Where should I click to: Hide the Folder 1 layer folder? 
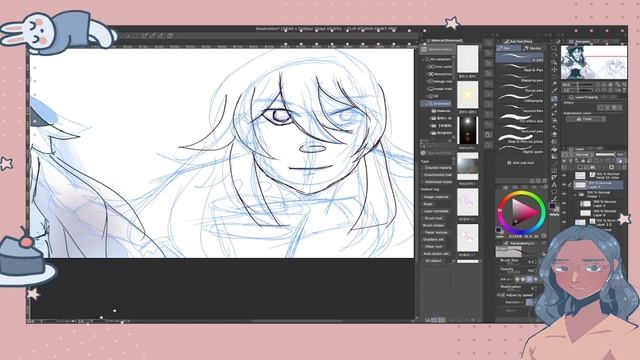coord(565,194)
